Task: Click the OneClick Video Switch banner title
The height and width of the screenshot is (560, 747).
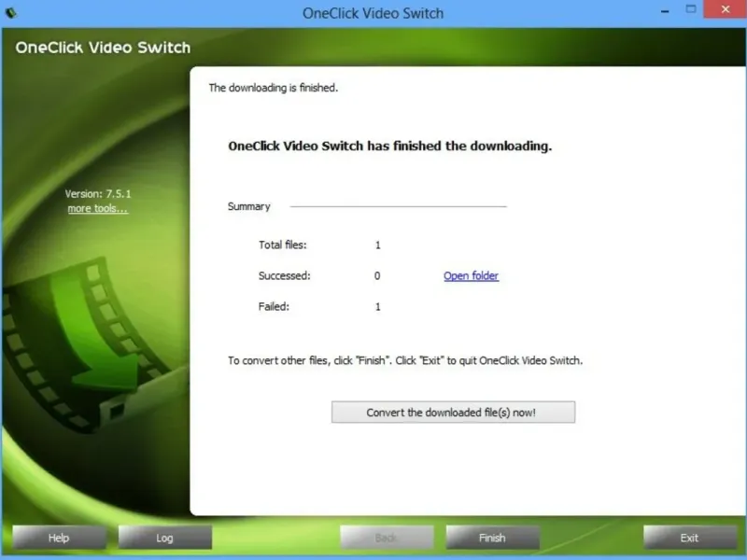Action: point(103,48)
